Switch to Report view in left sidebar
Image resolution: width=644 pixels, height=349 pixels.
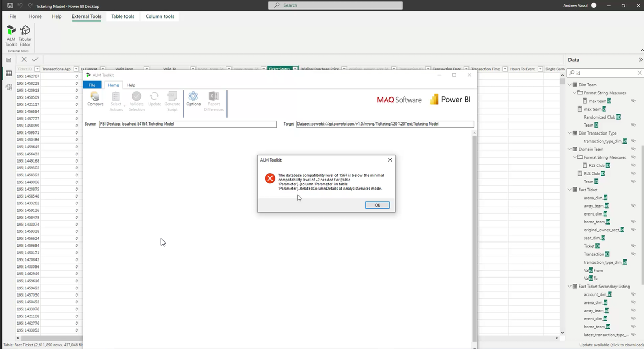coord(8,60)
